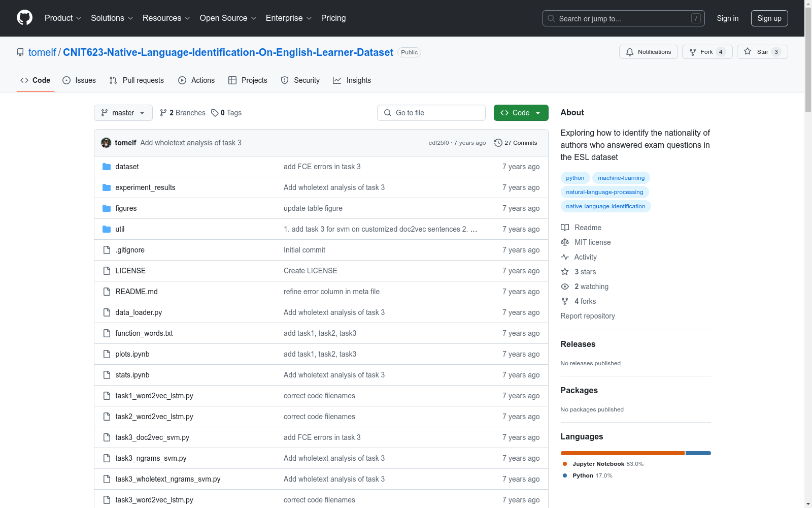Open function_words.txt file
The width and height of the screenshot is (812, 508).
click(144, 333)
